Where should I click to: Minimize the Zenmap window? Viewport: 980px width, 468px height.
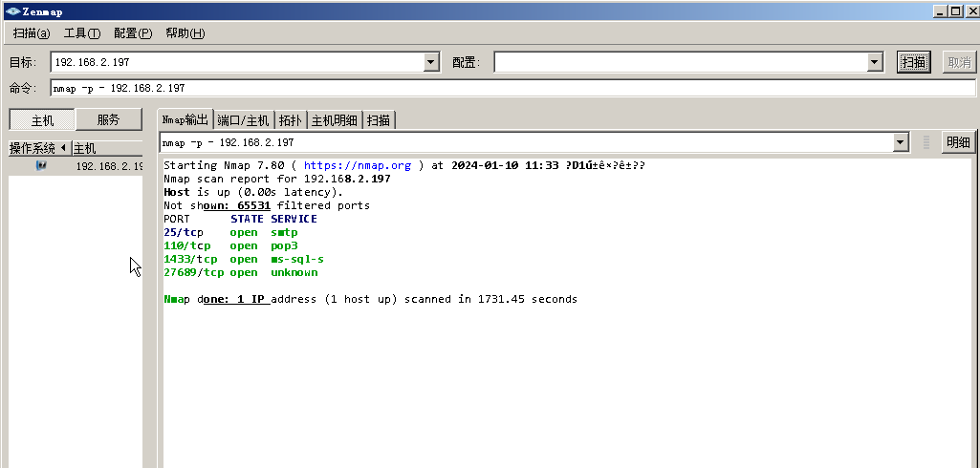941,11
